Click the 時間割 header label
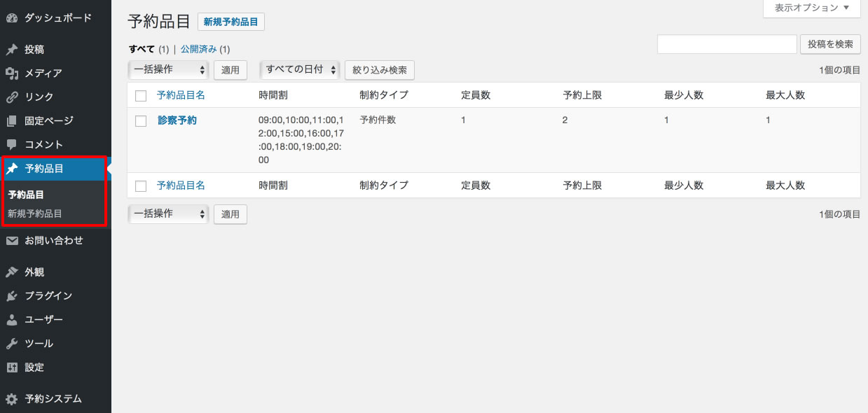 pyautogui.click(x=273, y=95)
